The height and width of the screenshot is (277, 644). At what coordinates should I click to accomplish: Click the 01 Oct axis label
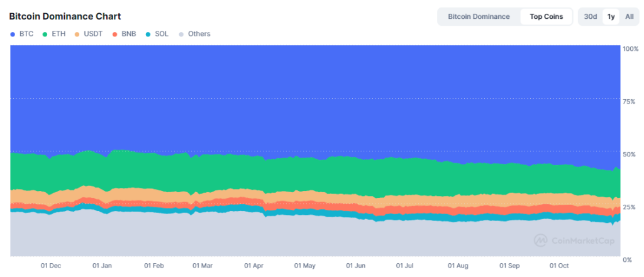(559, 266)
